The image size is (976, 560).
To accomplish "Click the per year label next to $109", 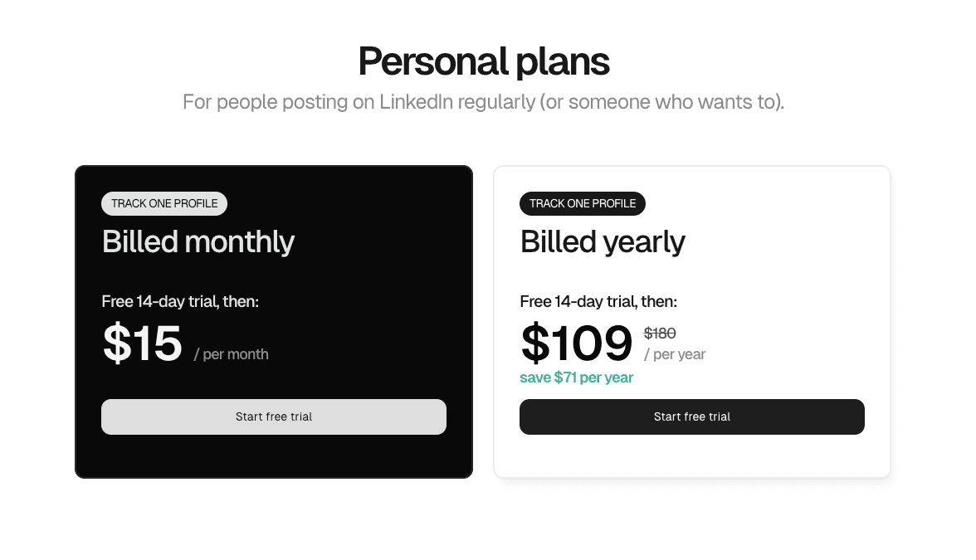I will pos(675,353).
